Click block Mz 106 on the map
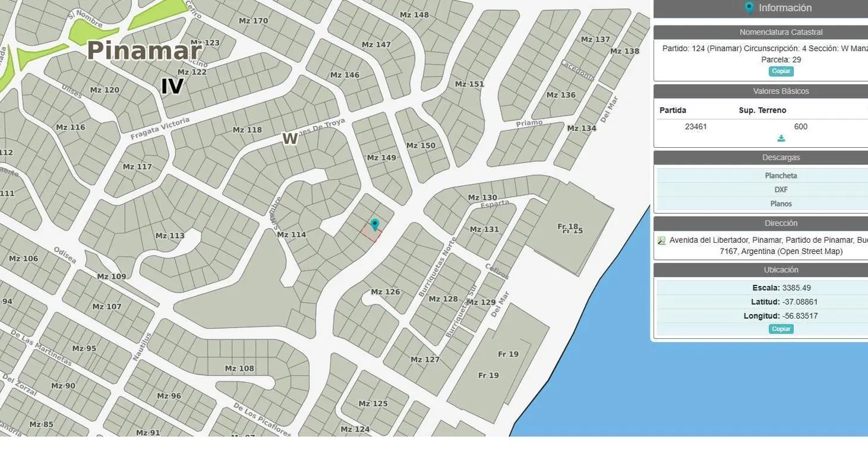The height and width of the screenshot is (454, 868). point(24,259)
